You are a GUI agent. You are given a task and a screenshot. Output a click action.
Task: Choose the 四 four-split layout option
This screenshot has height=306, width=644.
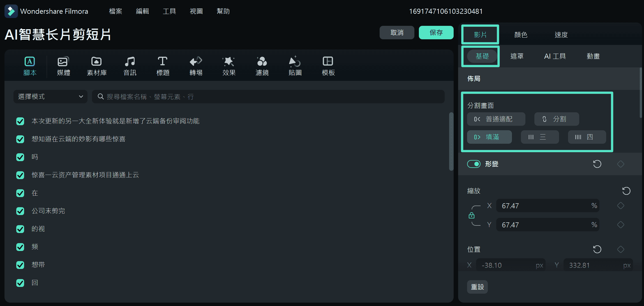point(587,137)
